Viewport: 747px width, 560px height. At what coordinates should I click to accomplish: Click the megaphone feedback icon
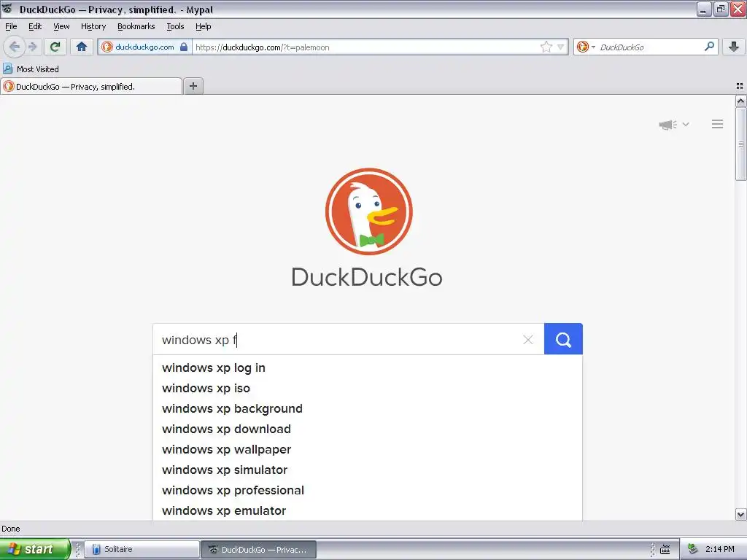click(x=668, y=124)
